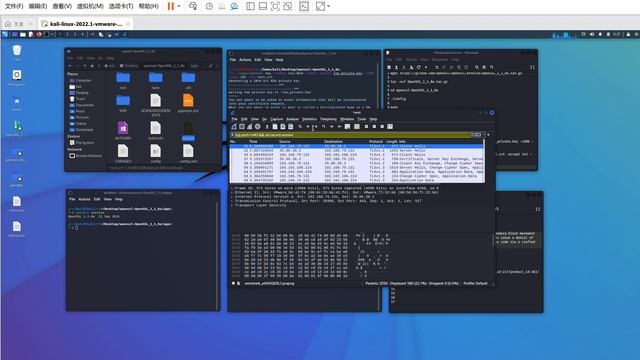Select the util folder in file manager
The image size is (640, 360).
coord(188,80)
